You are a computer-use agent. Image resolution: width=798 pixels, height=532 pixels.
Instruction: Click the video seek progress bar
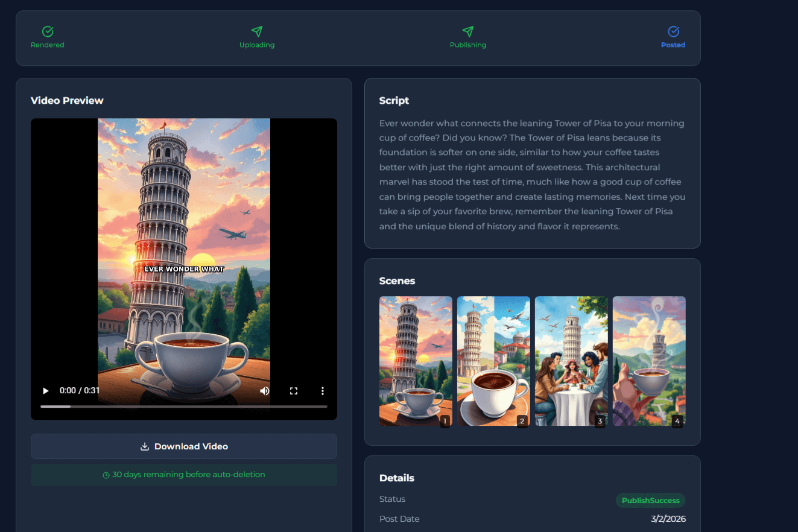(x=184, y=406)
